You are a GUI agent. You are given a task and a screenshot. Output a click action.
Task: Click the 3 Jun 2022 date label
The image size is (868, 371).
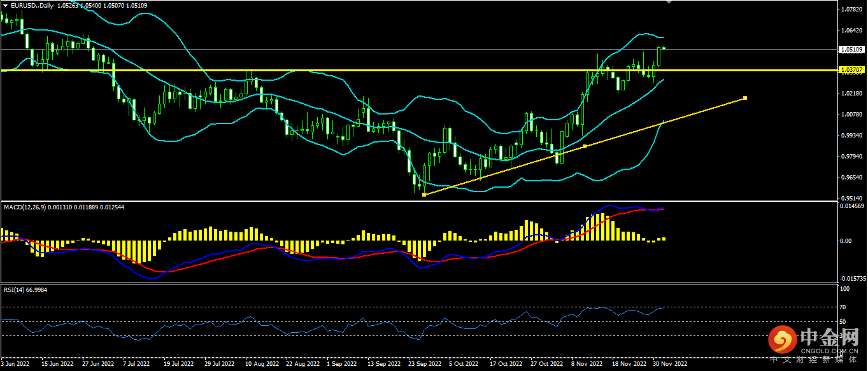tap(16, 365)
